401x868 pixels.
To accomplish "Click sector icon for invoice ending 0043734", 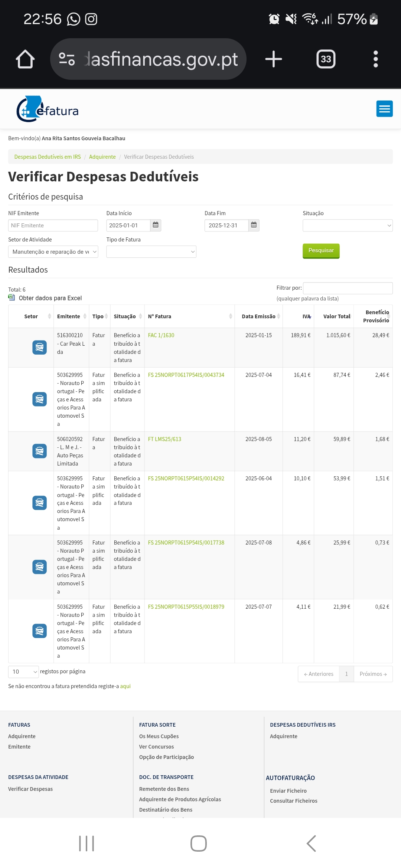I will click(x=39, y=399).
